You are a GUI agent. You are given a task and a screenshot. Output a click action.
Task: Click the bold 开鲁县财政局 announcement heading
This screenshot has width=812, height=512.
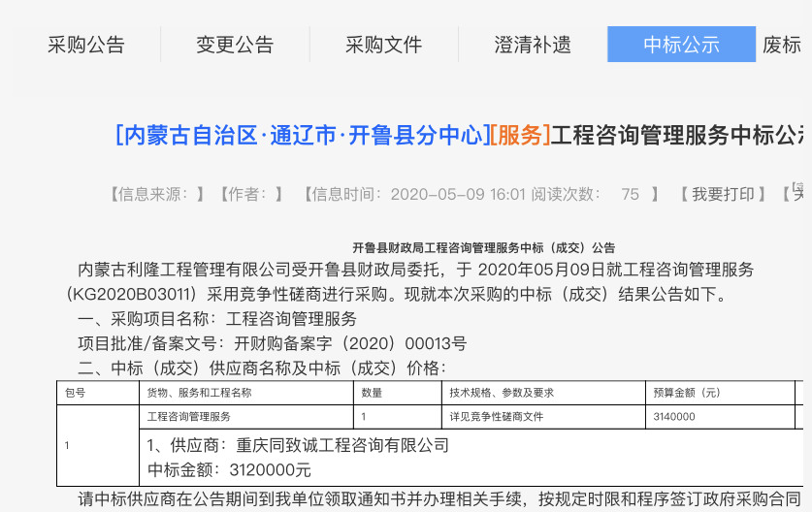pos(483,247)
